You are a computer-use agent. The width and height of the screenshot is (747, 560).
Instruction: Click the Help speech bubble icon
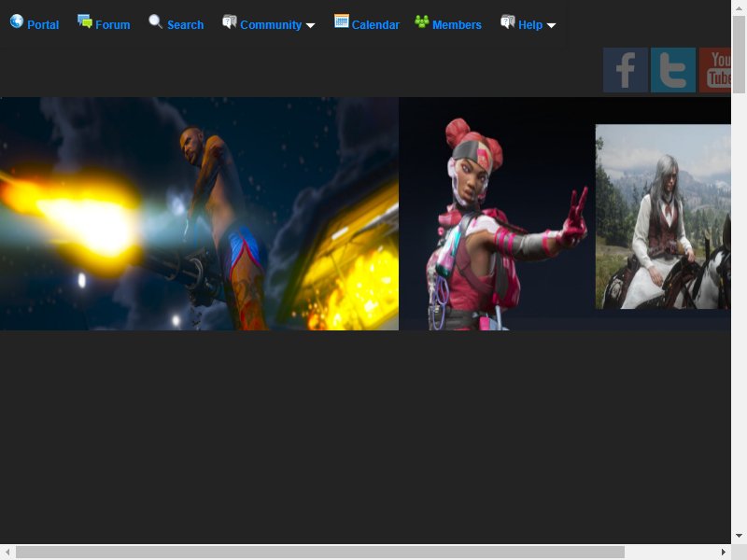[508, 21]
